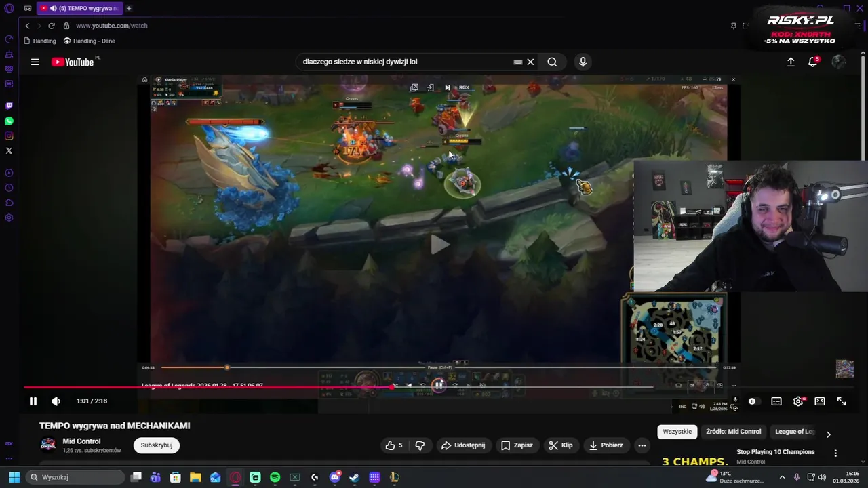The height and width of the screenshot is (488, 868).
Task: Like the video with thumbs up
Action: [394, 445]
